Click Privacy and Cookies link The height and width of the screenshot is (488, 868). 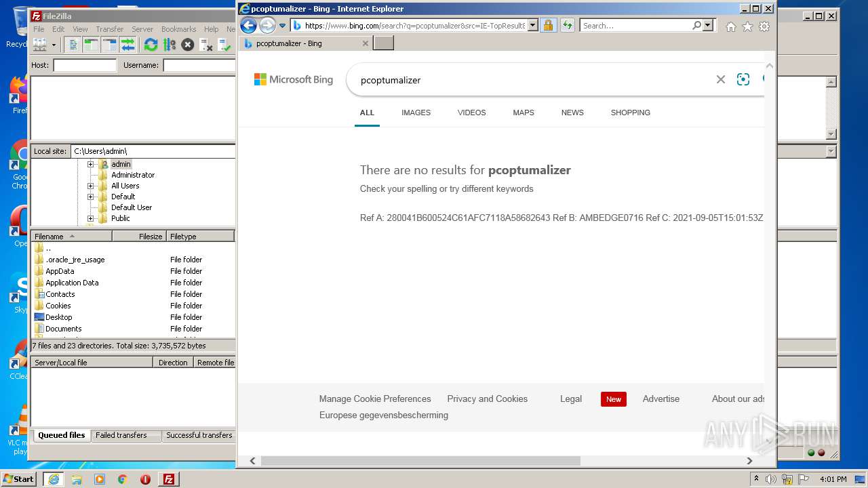tap(487, 399)
